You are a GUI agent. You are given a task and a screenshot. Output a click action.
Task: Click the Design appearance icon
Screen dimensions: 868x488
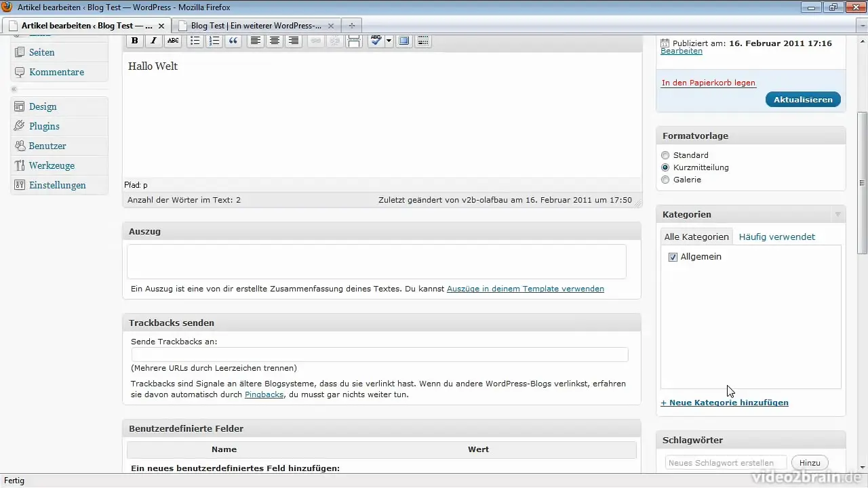coord(19,106)
